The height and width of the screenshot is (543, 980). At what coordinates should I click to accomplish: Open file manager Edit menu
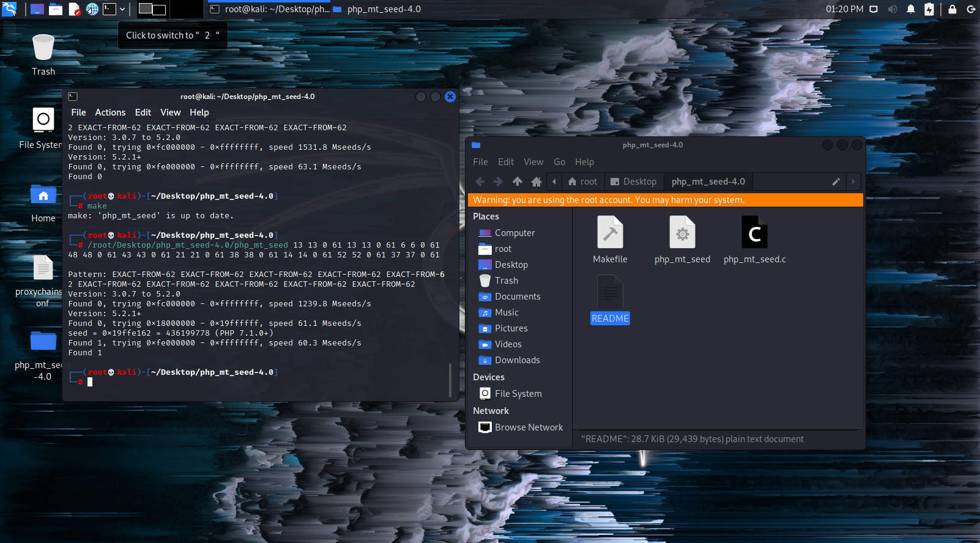coord(506,162)
